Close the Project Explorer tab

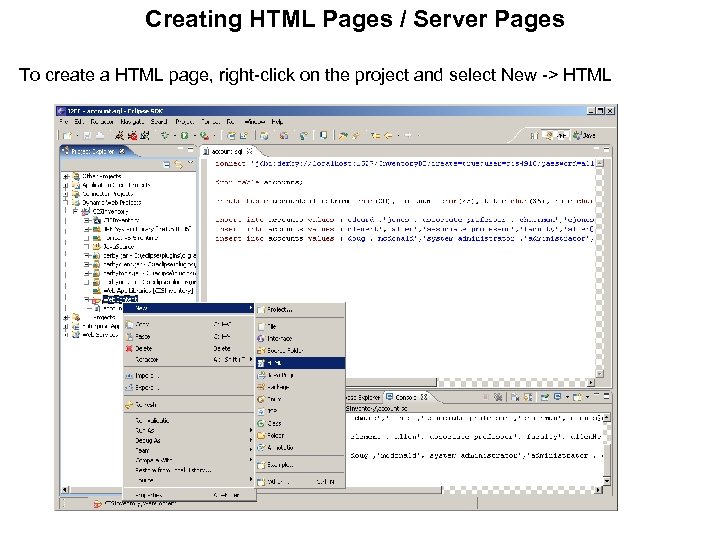tap(122, 151)
